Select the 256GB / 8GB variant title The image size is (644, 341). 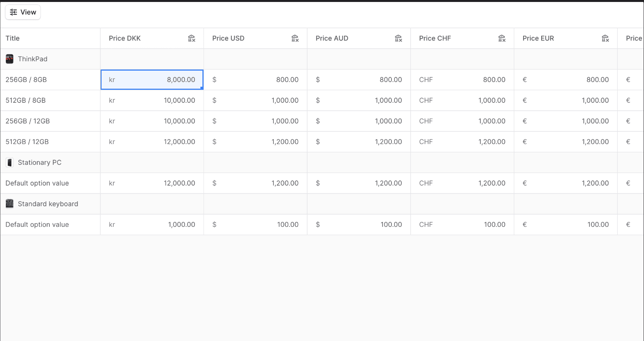(x=26, y=80)
